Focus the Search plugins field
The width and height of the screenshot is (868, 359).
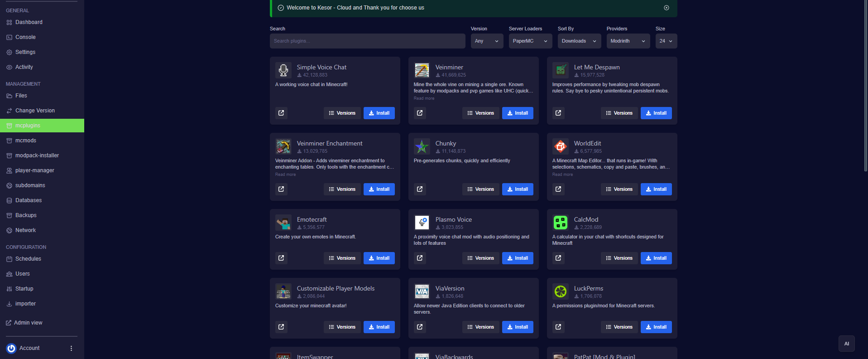click(x=368, y=41)
